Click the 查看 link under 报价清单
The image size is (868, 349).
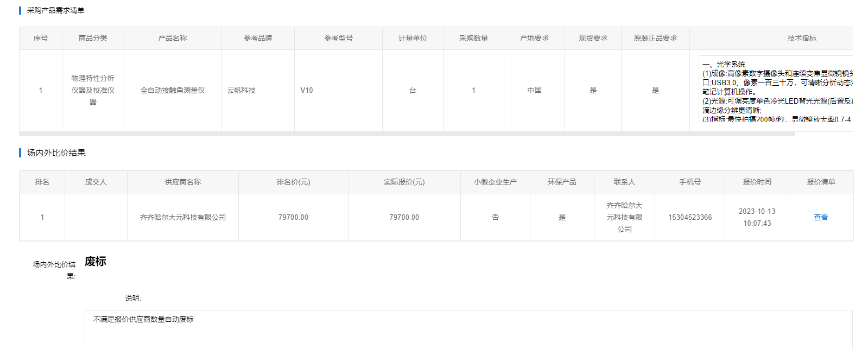tap(820, 217)
